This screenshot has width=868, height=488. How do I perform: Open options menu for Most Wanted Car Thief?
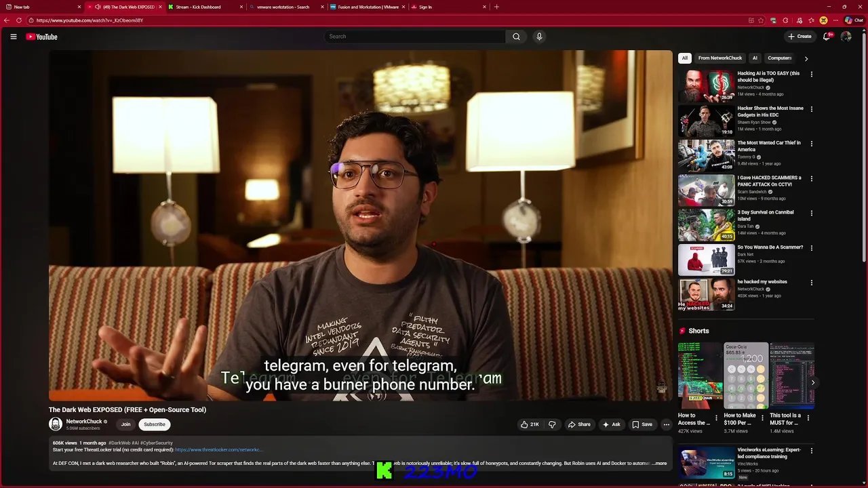[x=812, y=144]
